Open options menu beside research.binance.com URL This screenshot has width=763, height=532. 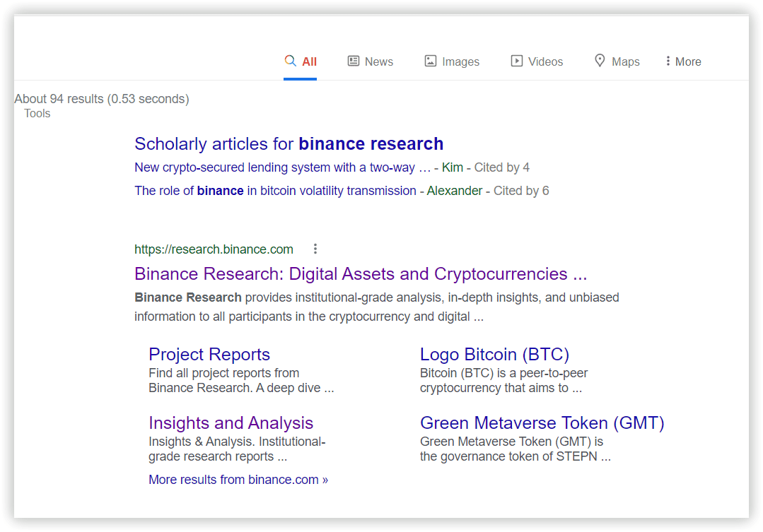click(315, 249)
